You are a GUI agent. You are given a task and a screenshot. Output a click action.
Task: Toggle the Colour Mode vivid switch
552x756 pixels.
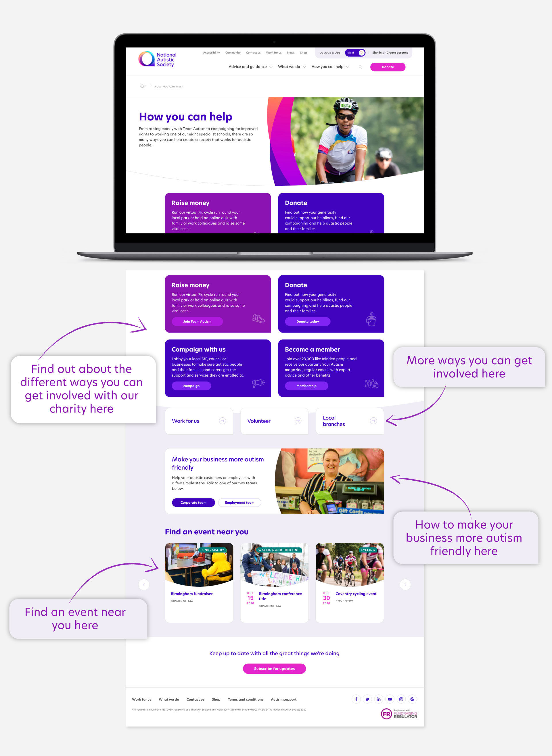pyautogui.click(x=361, y=54)
